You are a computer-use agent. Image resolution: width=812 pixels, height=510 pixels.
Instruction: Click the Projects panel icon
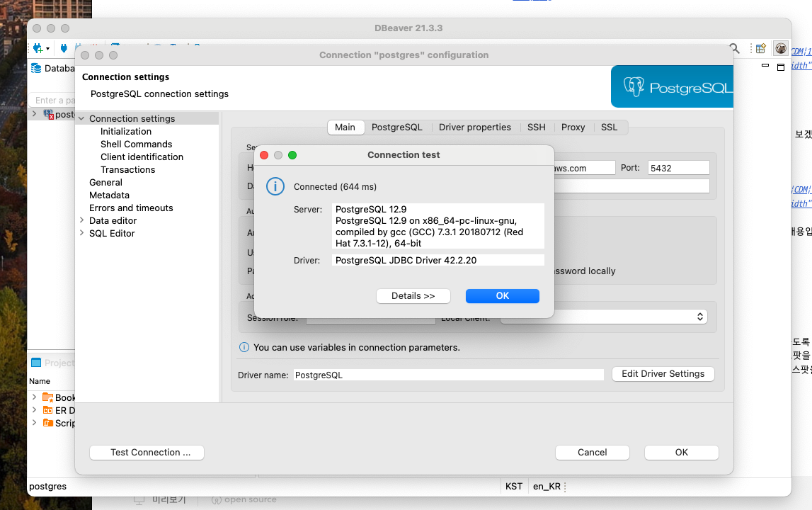coord(36,362)
